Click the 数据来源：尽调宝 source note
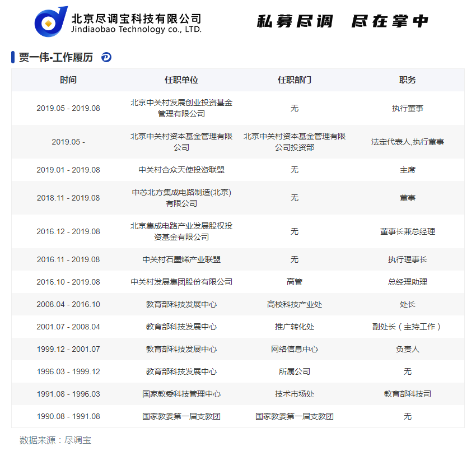The height and width of the screenshot is (451, 476). click(55, 440)
